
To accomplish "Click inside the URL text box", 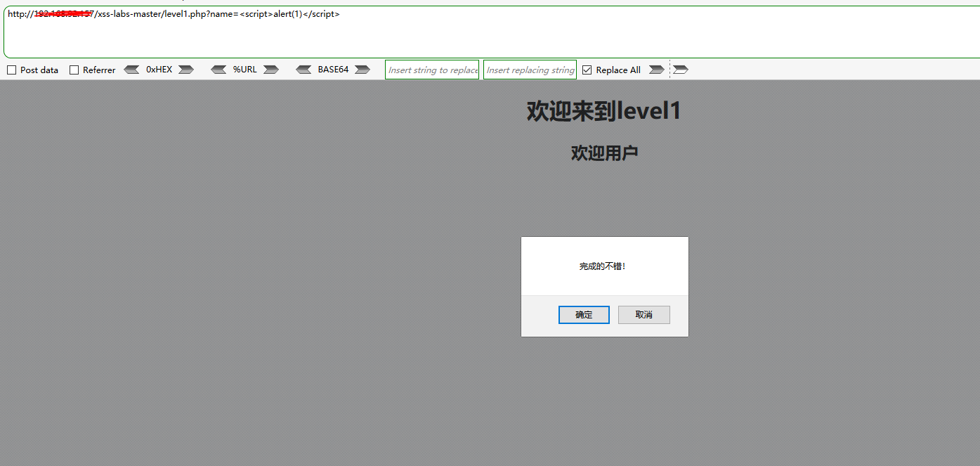I will (x=492, y=32).
